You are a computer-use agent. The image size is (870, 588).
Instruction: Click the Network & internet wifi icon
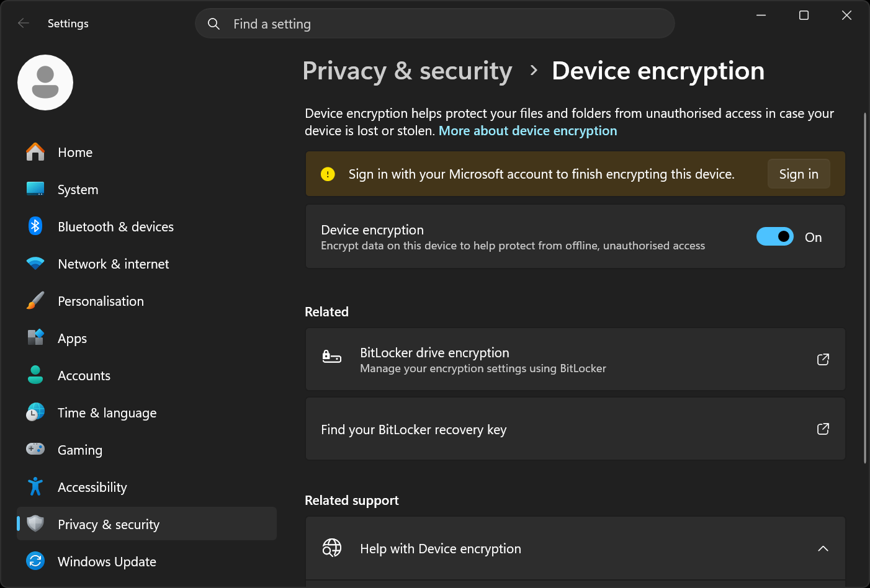[35, 263]
